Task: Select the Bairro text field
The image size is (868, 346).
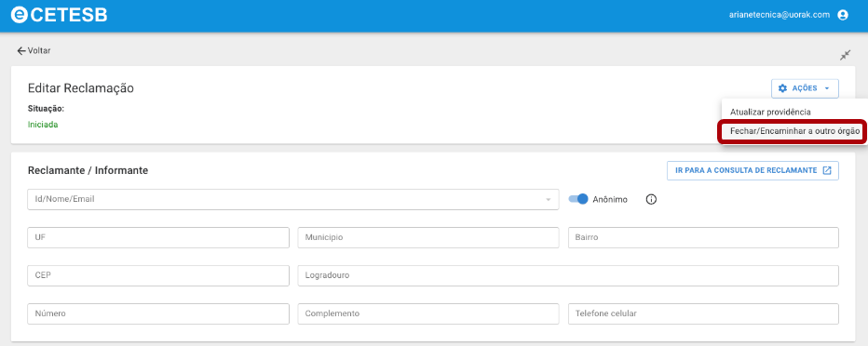Action: (703, 238)
